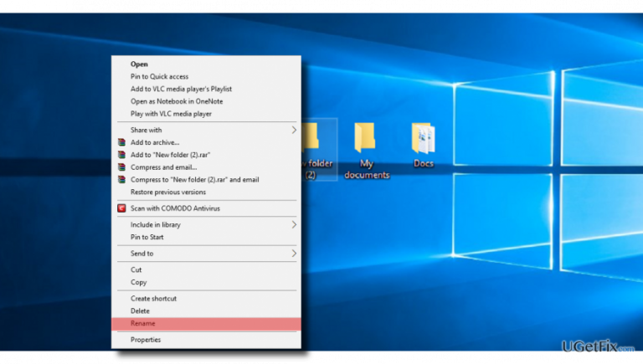The height and width of the screenshot is (364, 643).
Task: Open the Include in library entry
Action: pyautogui.click(x=206, y=224)
